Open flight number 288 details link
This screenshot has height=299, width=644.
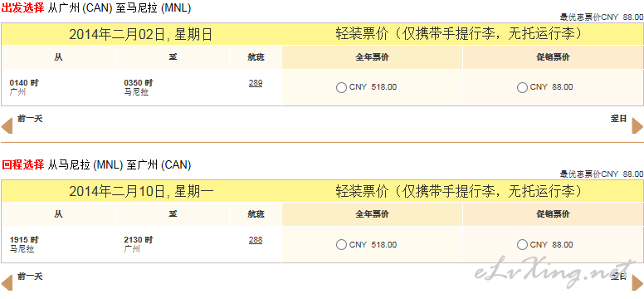coord(256,240)
